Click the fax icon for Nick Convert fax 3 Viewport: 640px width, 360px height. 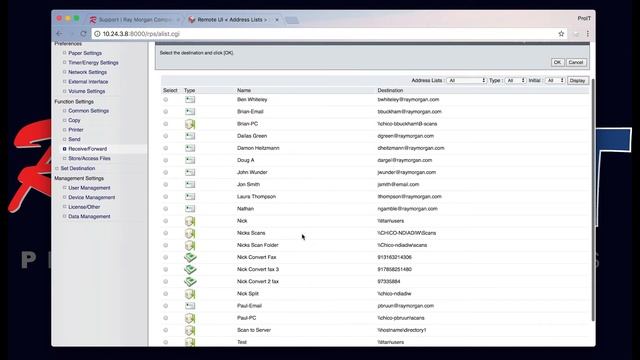(x=190, y=269)
